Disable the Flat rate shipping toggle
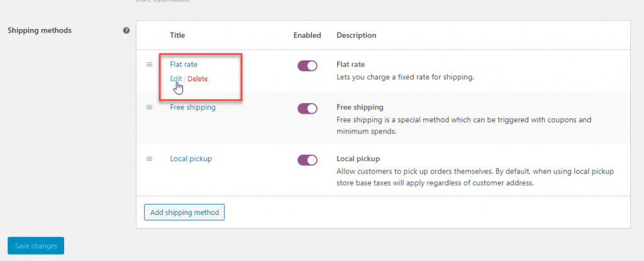This screenshot has height=261, width=644. pos(307,66)
